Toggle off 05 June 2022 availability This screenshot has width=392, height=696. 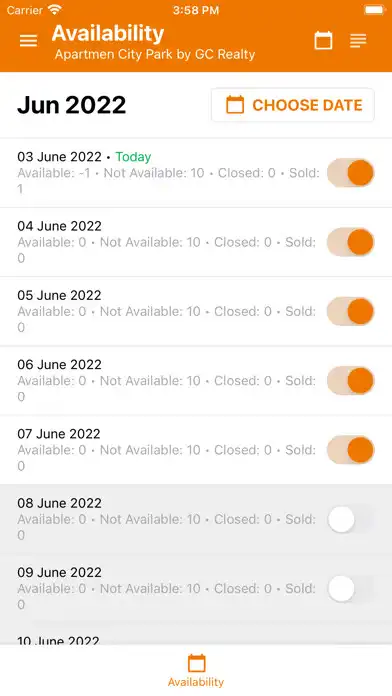pos(351,311)
